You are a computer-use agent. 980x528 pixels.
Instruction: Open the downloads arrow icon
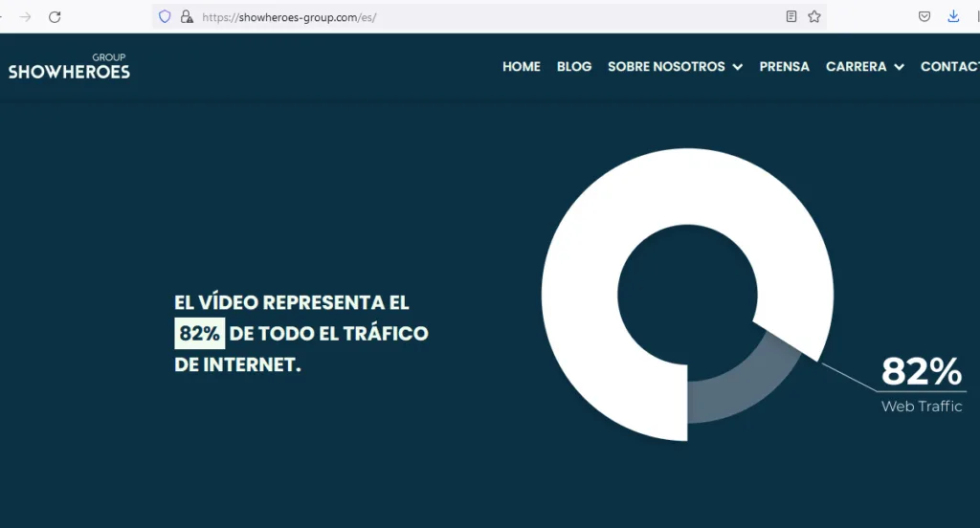953,16
